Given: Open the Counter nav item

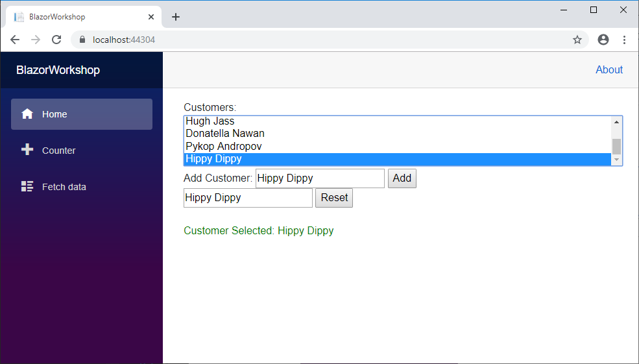Looking at the screenshot, I should click(x=82, y=151).
